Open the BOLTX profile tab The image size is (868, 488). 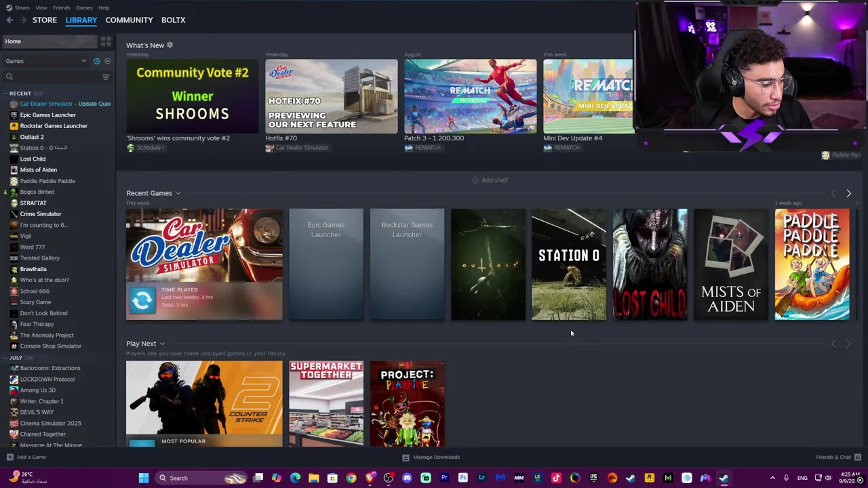point(173,20)
